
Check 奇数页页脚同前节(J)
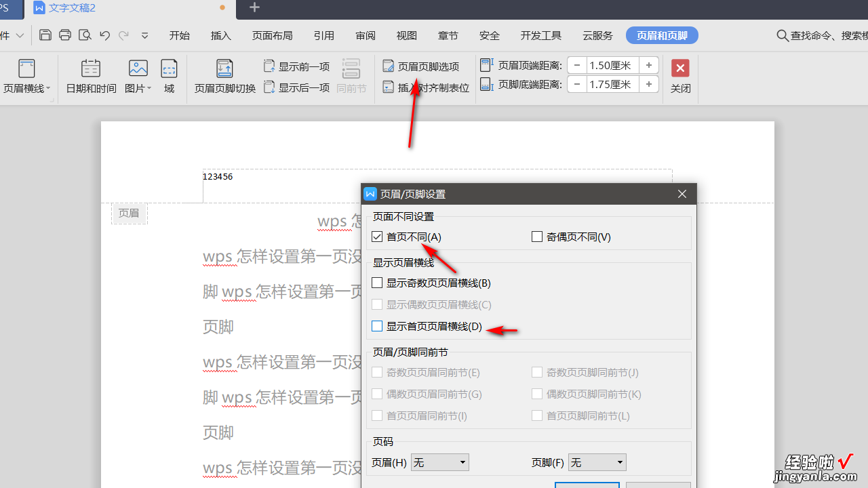click(x=538, y=372)
